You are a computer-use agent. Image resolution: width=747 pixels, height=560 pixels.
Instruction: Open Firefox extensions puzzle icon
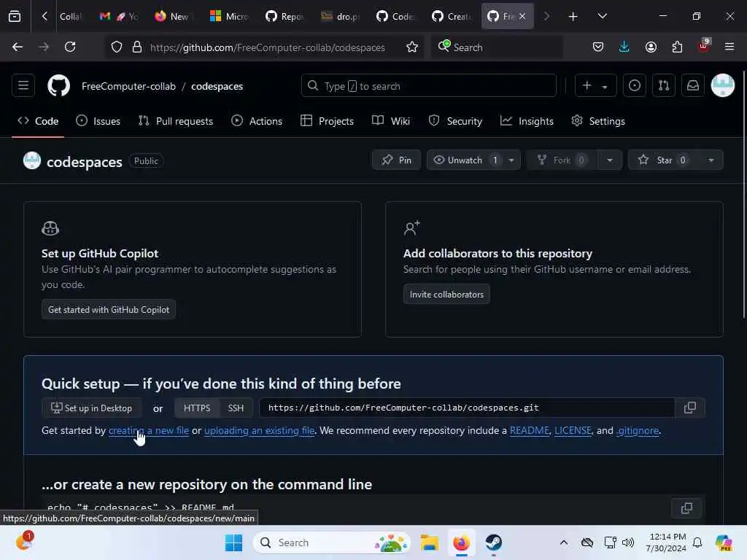coord(677,47)
